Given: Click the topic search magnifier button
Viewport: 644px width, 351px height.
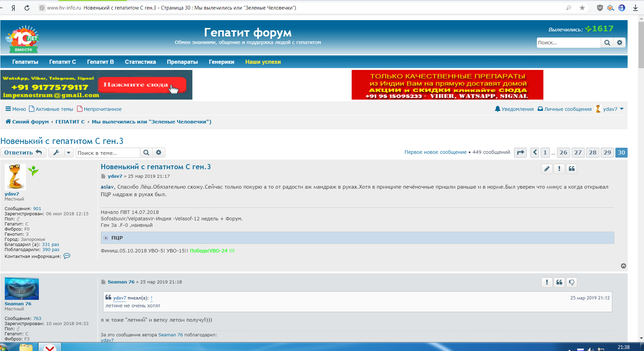Looking at the screenshot, I should [x=146, y=153].
